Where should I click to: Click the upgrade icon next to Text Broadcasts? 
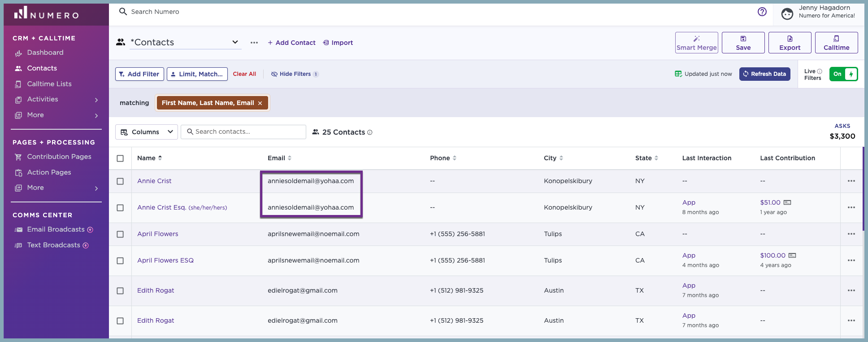[86, 246]
